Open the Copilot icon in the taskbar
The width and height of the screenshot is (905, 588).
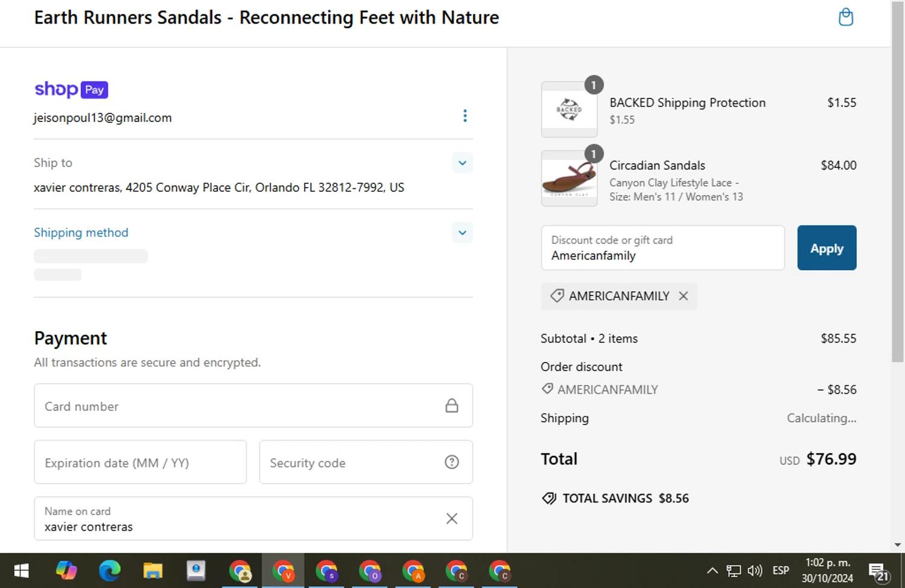(x=66, y=571)
